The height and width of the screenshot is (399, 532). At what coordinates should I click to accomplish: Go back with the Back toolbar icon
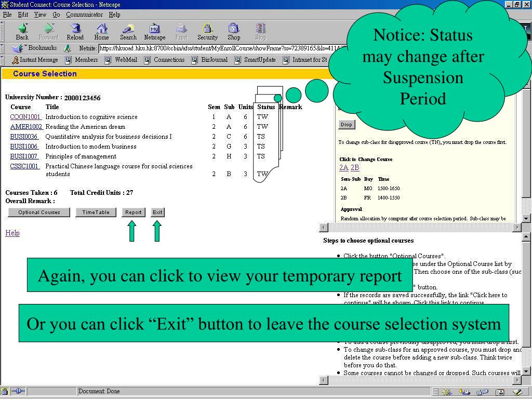point(22,32)
